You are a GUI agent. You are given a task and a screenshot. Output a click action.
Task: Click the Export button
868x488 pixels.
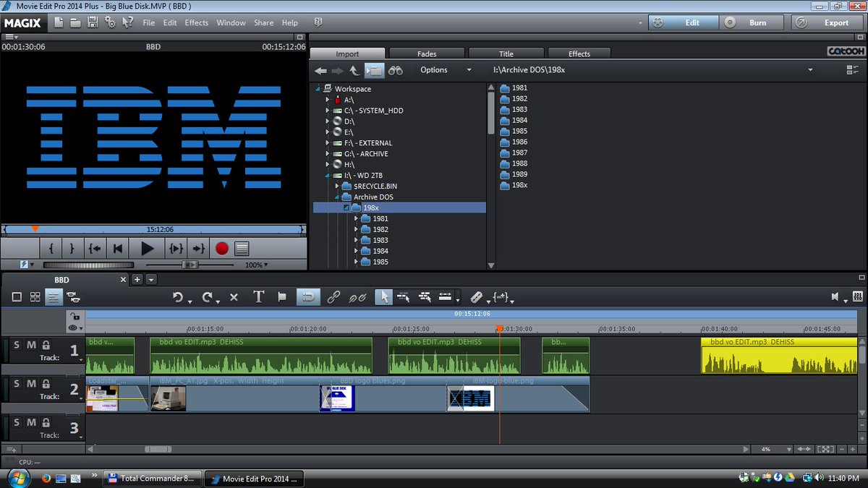(x=827, y=22)
